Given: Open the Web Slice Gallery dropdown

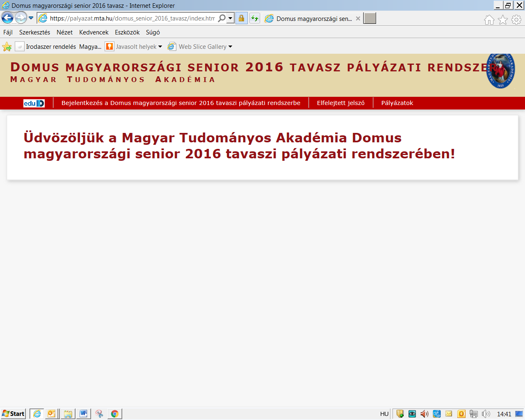Looking at the screenshot, I should 200,47.
